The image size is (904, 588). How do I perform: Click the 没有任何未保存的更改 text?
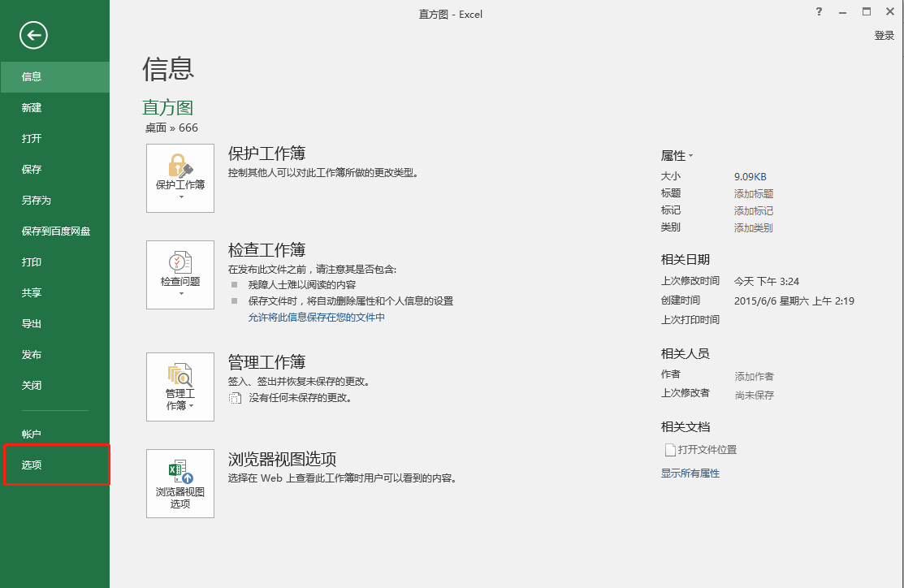tap(301, 398)
